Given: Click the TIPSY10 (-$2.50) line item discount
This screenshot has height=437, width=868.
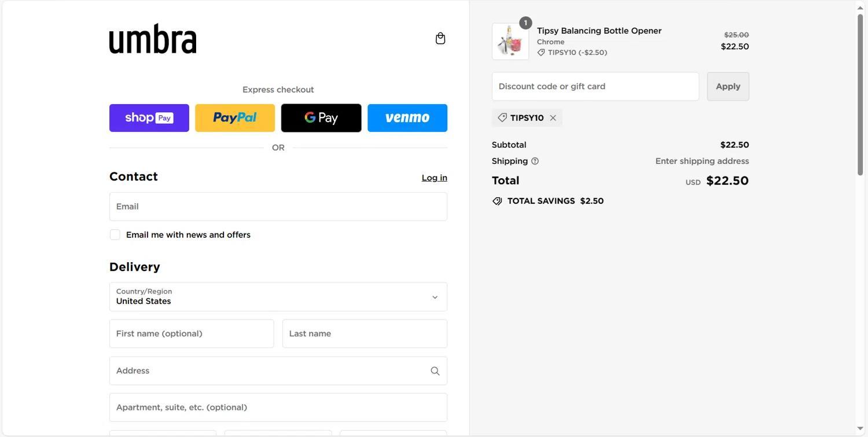Looking at the screenshot, I should tap(572, 53).
